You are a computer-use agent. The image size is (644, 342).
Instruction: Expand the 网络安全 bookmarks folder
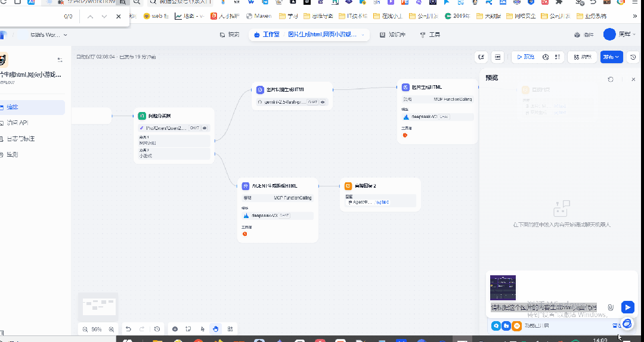(x=521, y=16)
